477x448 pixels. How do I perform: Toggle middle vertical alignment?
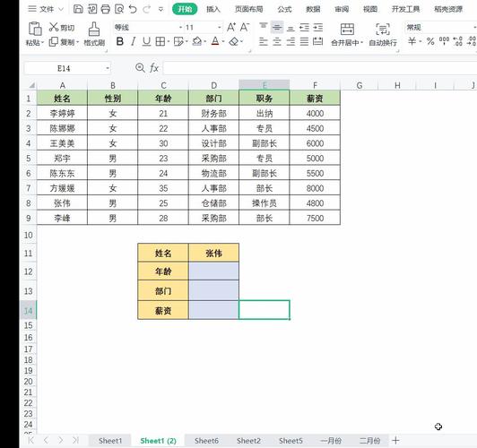coord(277,28)
